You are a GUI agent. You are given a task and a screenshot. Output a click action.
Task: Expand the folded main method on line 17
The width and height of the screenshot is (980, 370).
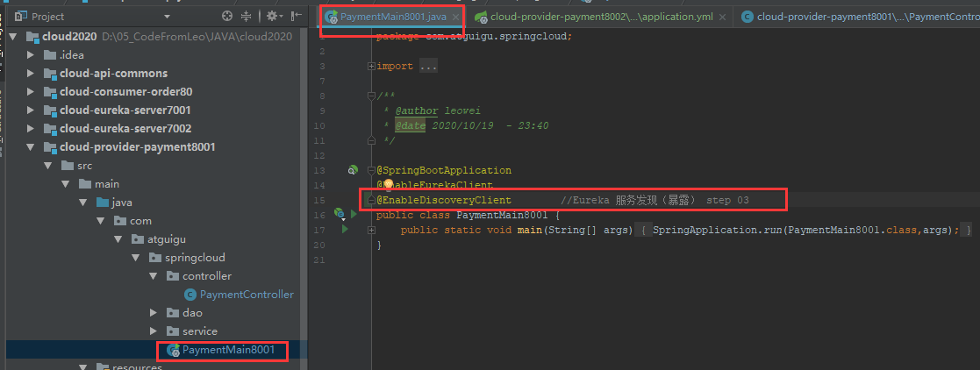tap(372, 230)
